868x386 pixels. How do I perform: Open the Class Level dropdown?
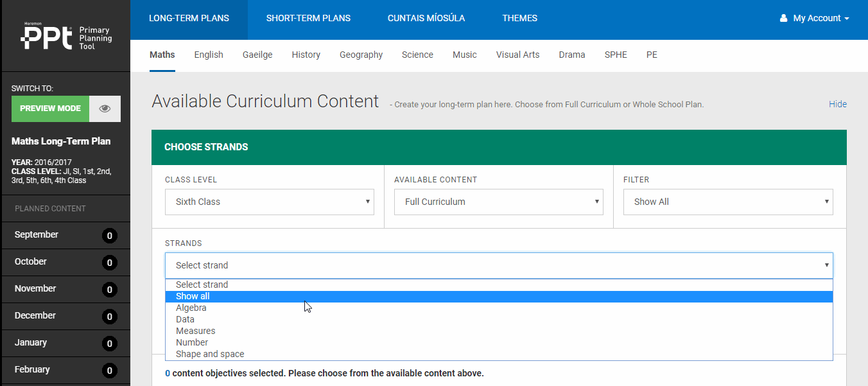pos(269,202)
